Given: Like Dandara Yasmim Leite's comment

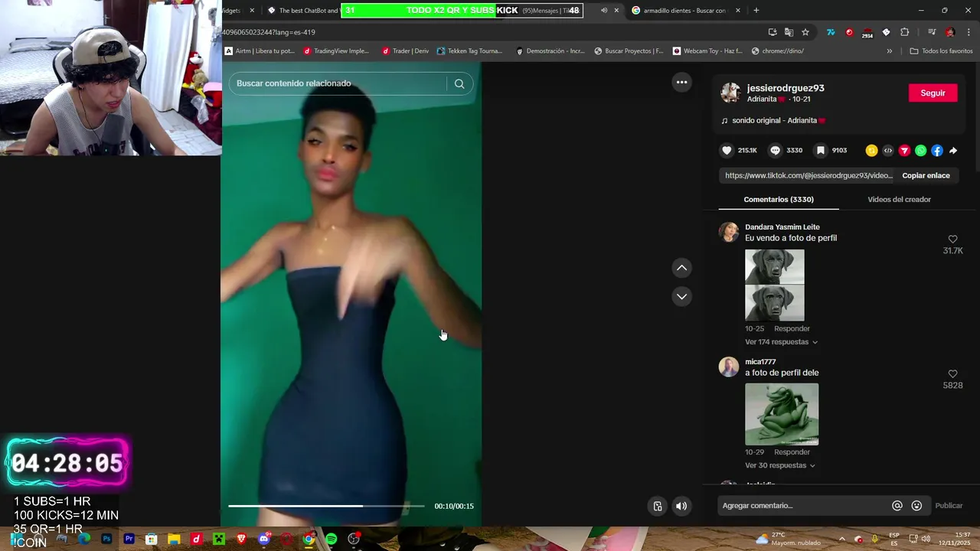Looking at the screenshot, I should (x=952, y=240).
